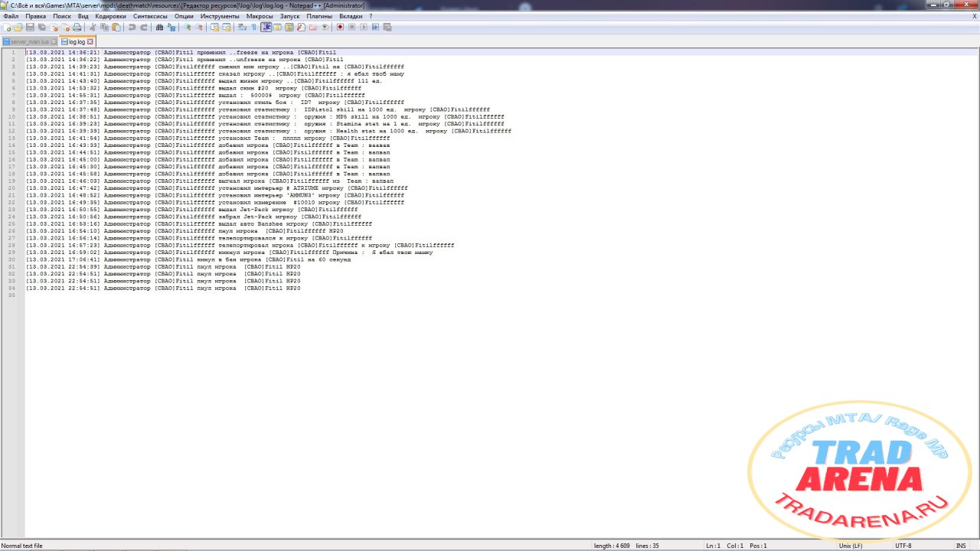Close the server_main.lua tab with its X
The image size is (980, 551).
point(54,41)
